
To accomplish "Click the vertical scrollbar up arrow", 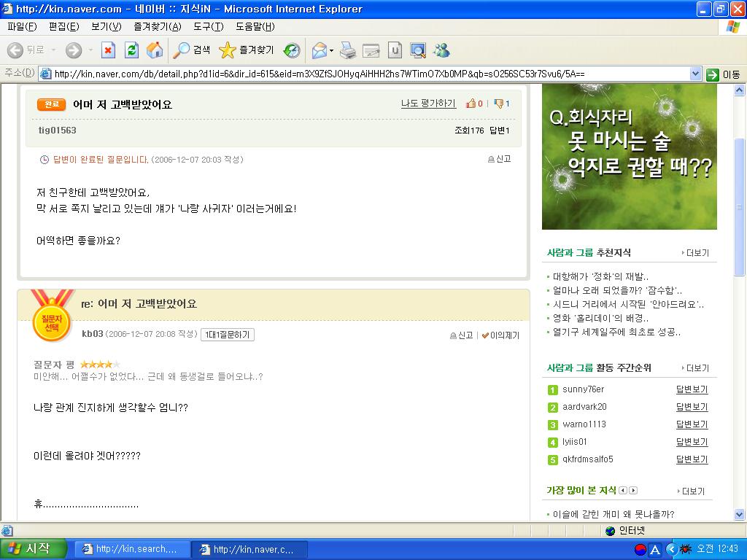I will point(740,90).
